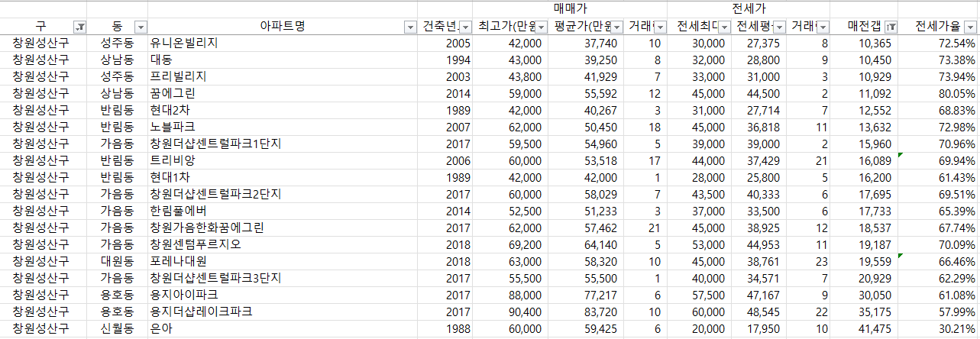Image resolution: width=980 pixels, height=339 pixels.
Task: Select the cell 창원더샵센트럴파크3단지
Action: pos(283,277)
